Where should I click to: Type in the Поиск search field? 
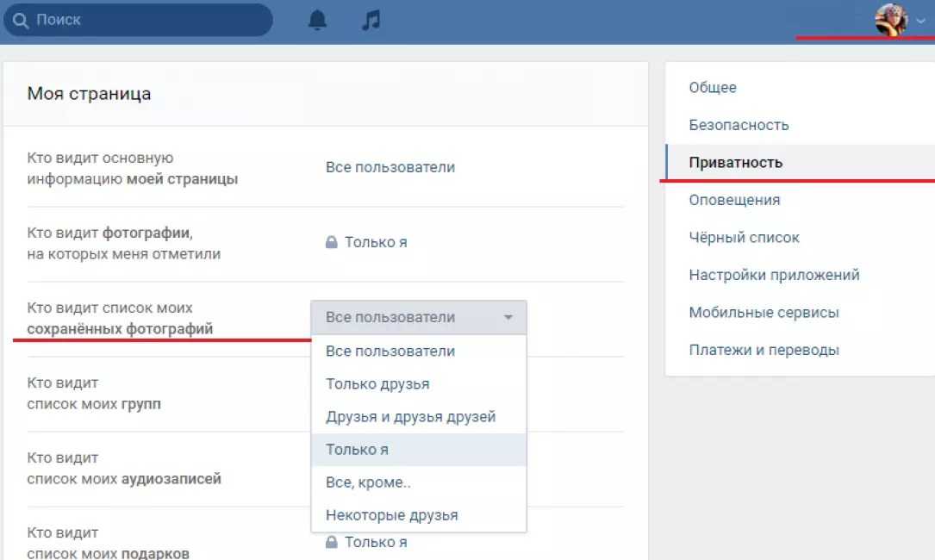pos(146,19)
